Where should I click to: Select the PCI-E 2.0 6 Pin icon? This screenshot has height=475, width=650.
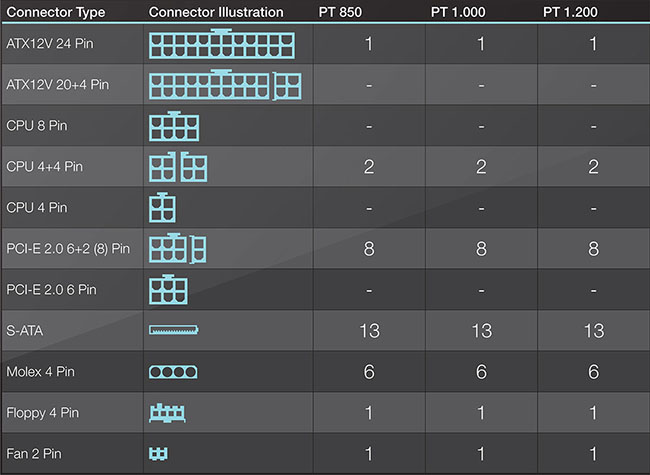(x=169, y=289)
